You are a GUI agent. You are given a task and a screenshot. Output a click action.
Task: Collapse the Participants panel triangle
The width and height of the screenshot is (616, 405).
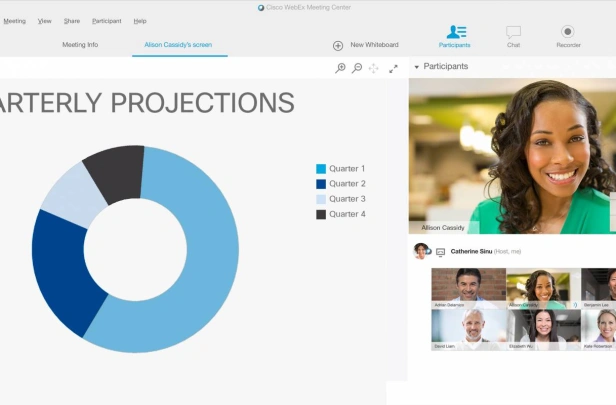point(416,67)
